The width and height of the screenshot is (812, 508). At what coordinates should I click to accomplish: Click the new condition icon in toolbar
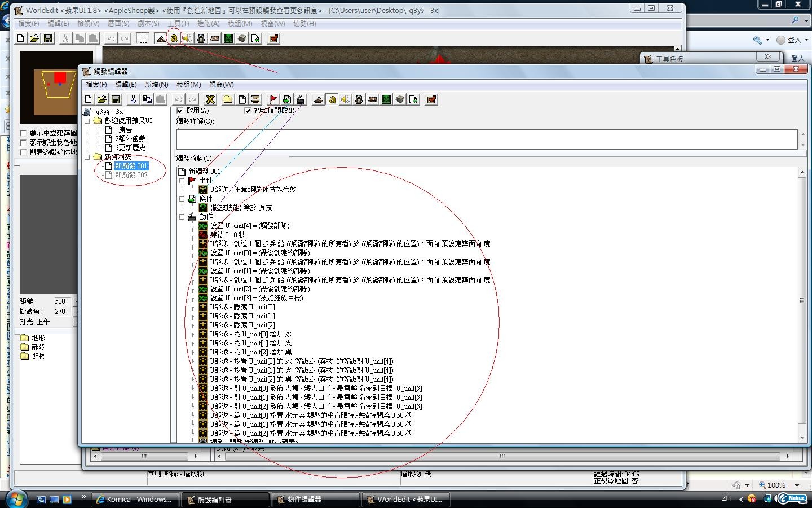pyautogui.click(x=287, y=99)
